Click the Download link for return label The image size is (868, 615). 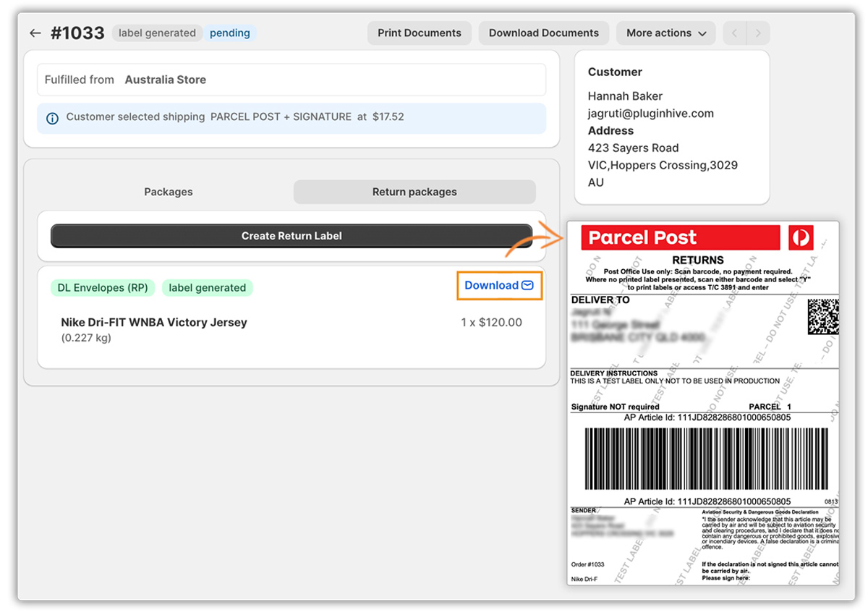(x=491, y=286)
